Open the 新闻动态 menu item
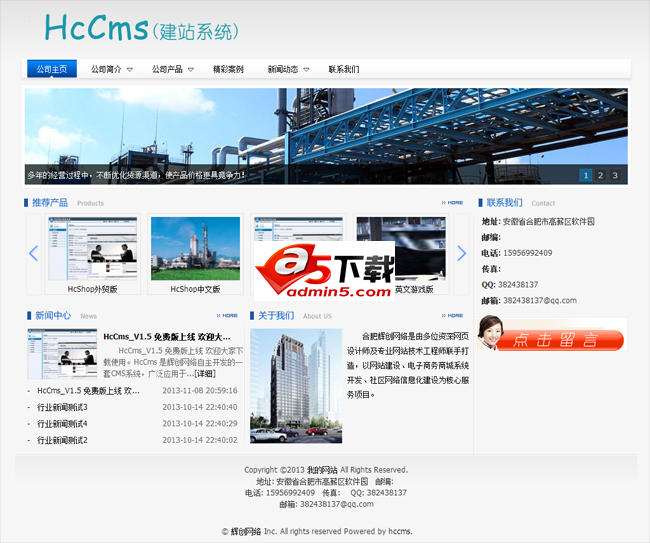Image resolution: width=650 pixels, height=543 pixels. tap(283, 69)
